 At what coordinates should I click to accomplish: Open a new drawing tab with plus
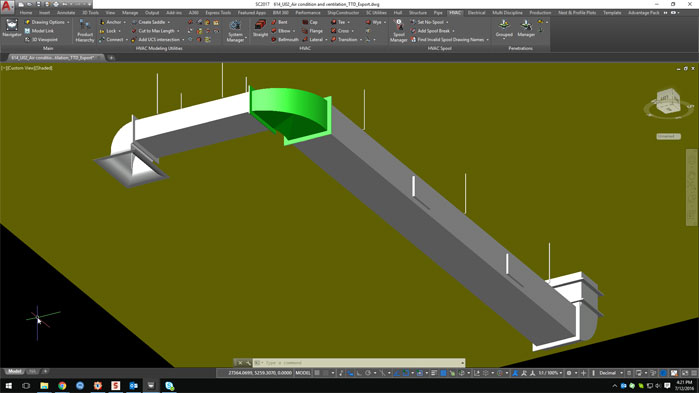[x=111, y=57]
